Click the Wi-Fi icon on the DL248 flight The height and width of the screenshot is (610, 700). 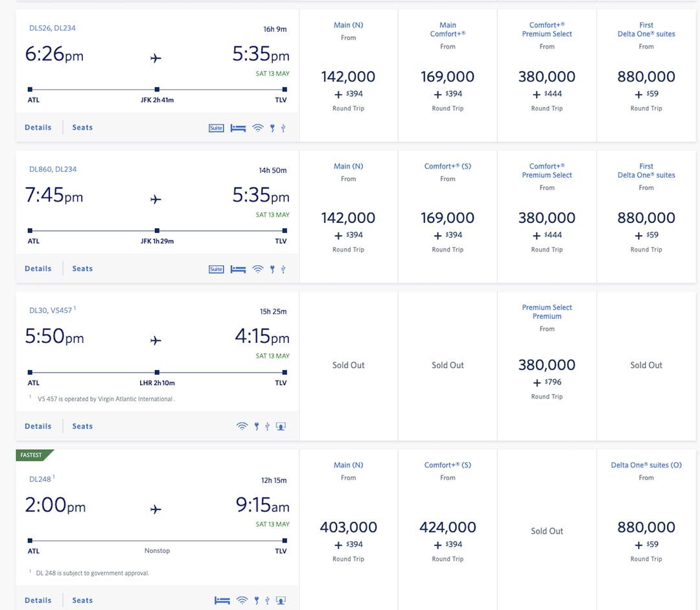(x=242, y=600)
